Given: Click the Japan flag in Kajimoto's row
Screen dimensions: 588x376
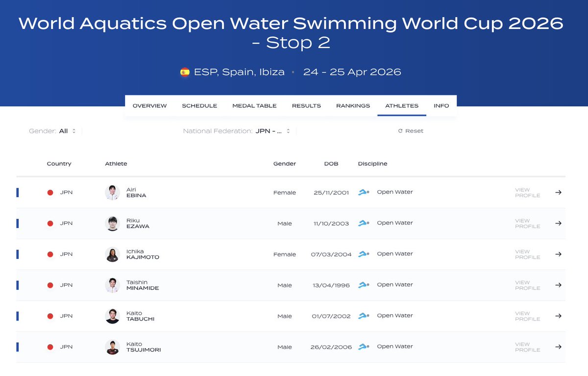Looking at the screenshot, I should 50,254.
